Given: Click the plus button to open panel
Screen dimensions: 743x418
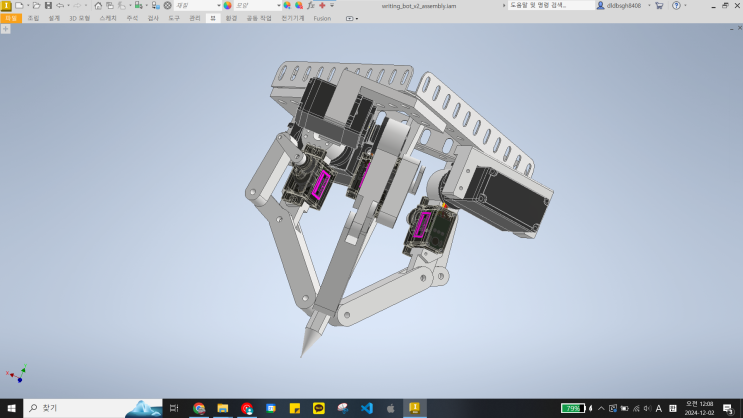Looking at the screenshot, I should click(x=5, y=29).
